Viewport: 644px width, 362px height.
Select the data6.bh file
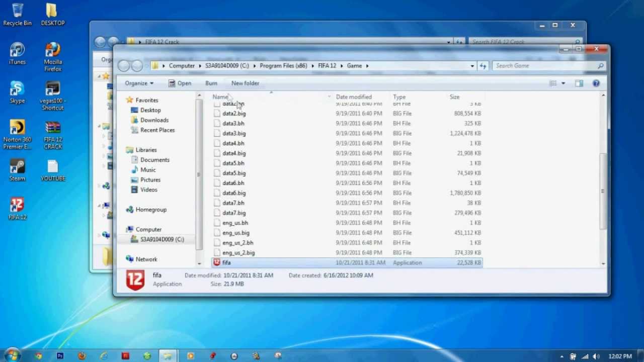click(347, 183)
